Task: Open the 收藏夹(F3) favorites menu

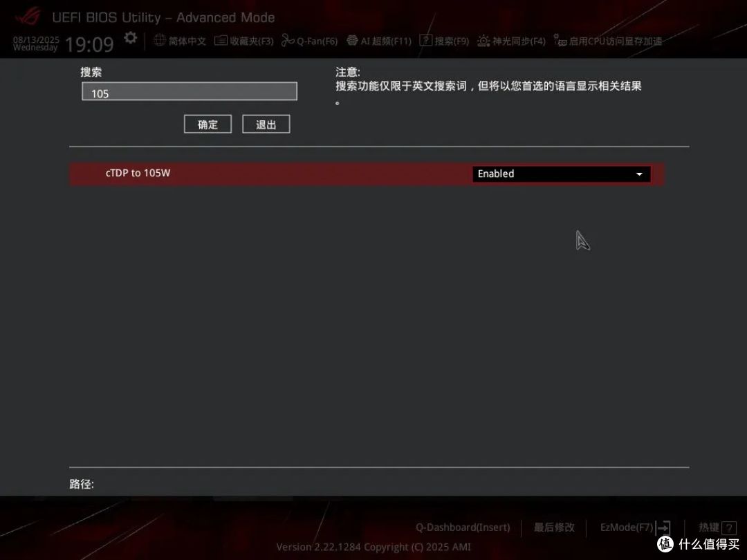Action: tap(244, 41)
